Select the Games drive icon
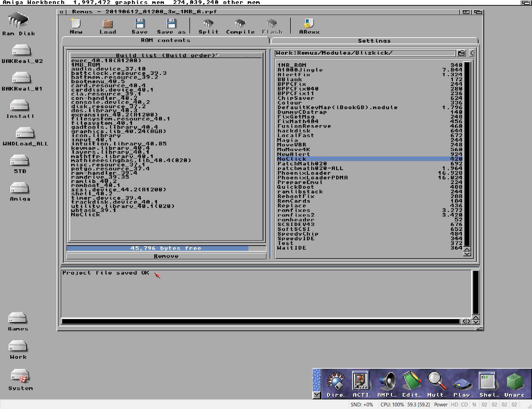This screenshot has height=409, width=532. [18, 322]
